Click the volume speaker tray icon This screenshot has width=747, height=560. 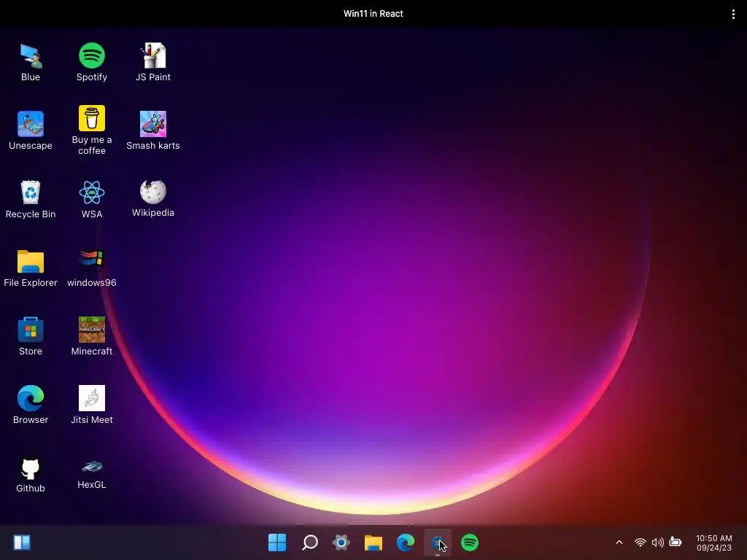(657, 542)
